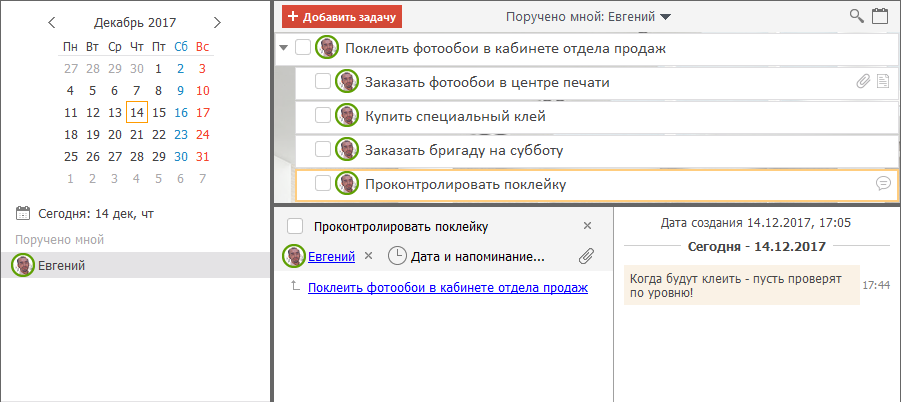Select 30 November in the calendar grid
The height and width of the screenshot is (402, 901).
137,69
